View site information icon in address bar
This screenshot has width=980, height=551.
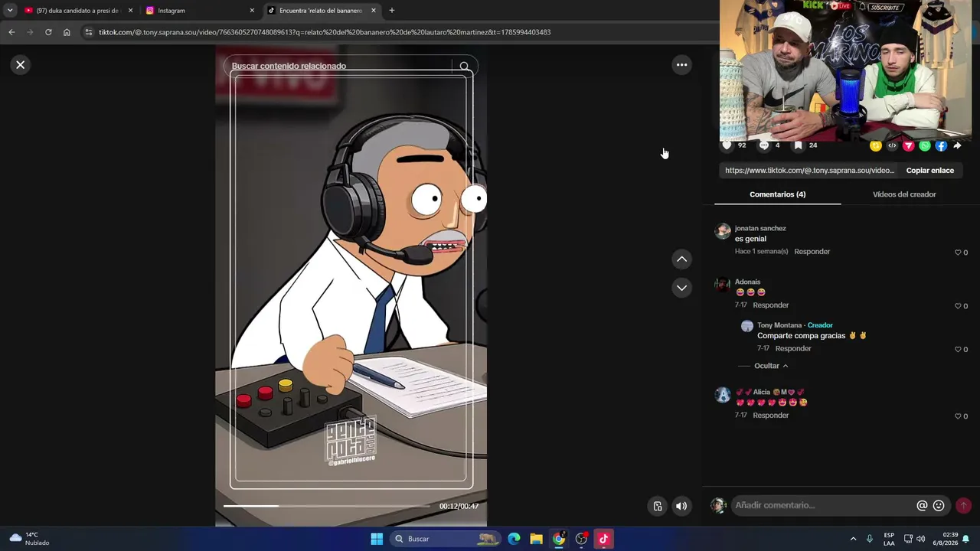click(x=89, y=32)
